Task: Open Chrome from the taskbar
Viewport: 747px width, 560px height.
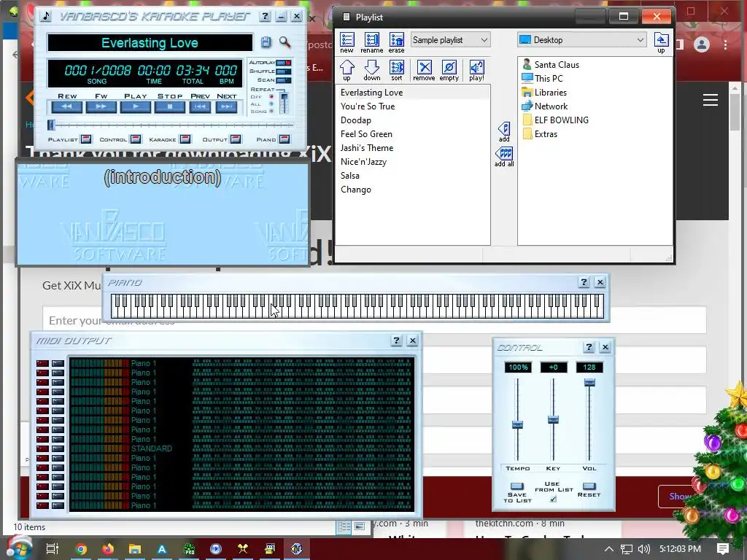Action: tap(81, 549)
